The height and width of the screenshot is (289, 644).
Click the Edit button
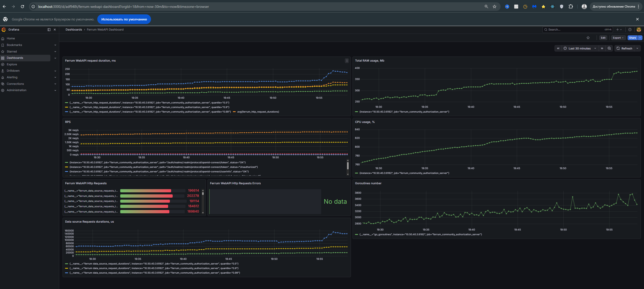[603, 38]
